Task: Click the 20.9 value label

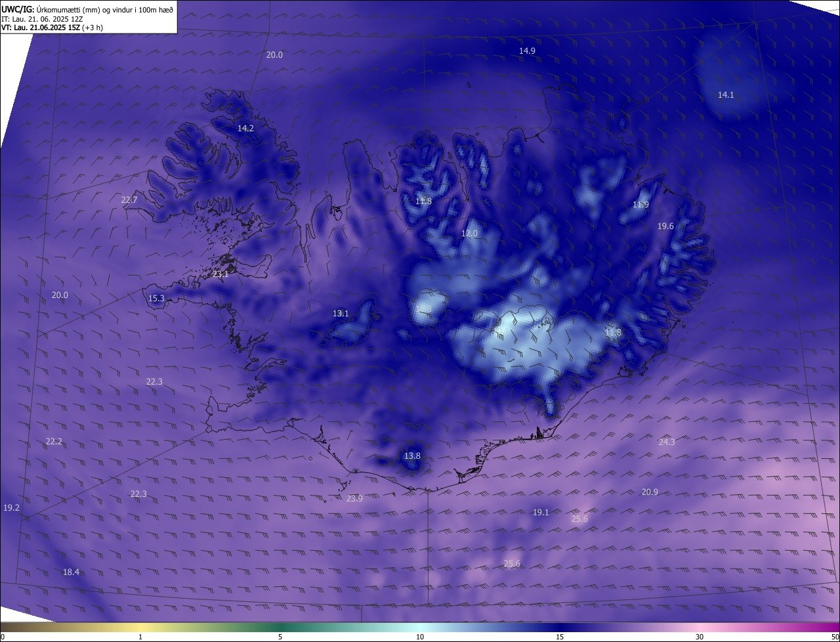Action: 650,492
